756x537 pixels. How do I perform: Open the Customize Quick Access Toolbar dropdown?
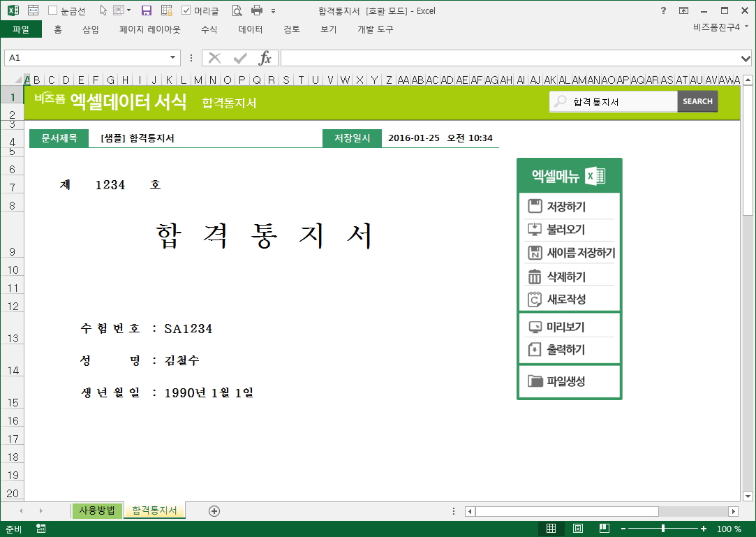click(x=273, y=11)
